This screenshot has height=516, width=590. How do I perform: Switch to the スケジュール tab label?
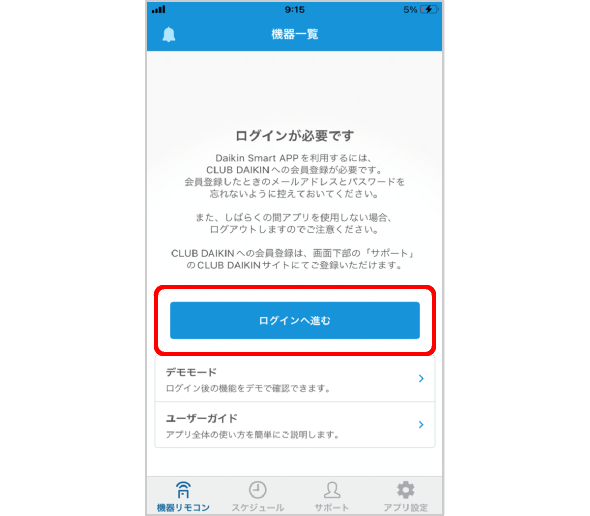pos(257,508)
